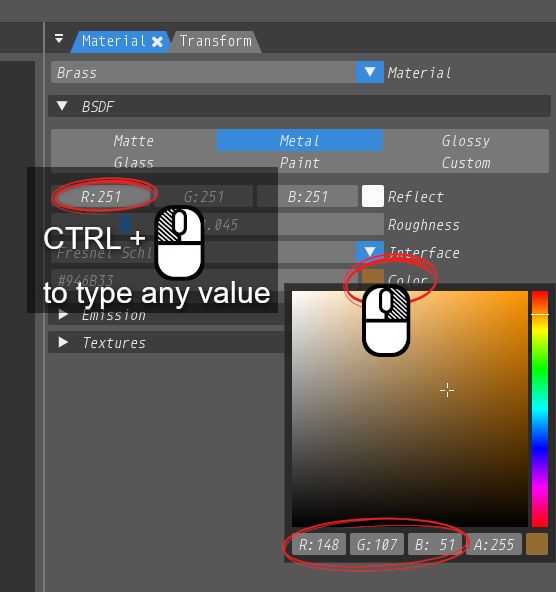Click the rainbow hue slider bar
Image resolution: width=556 pixels, height=592 pixels.
(x=540, y=409)
